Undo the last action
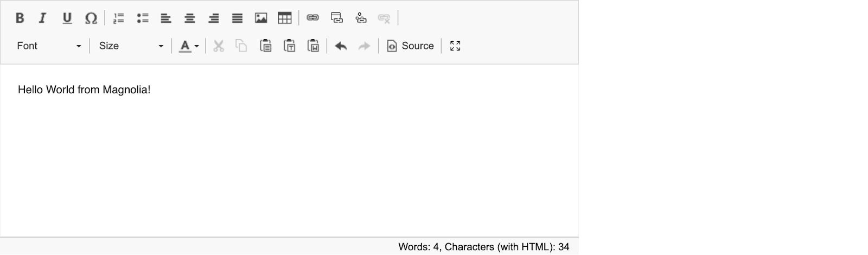Image resolution: width=868 pixels, height=255 pixels. click(x=341, y=46)
